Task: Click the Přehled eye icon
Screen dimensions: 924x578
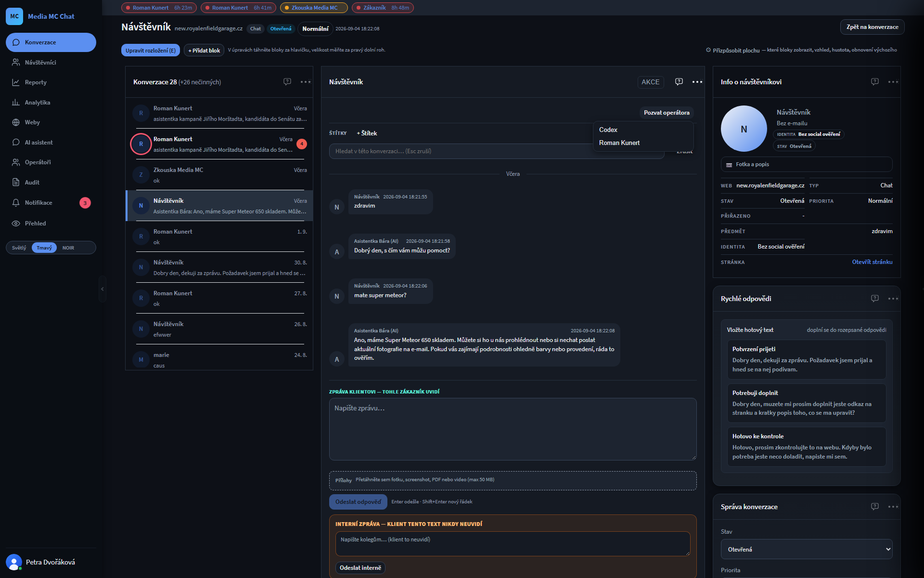Action: pyautogui.click(x=16, y=223)
